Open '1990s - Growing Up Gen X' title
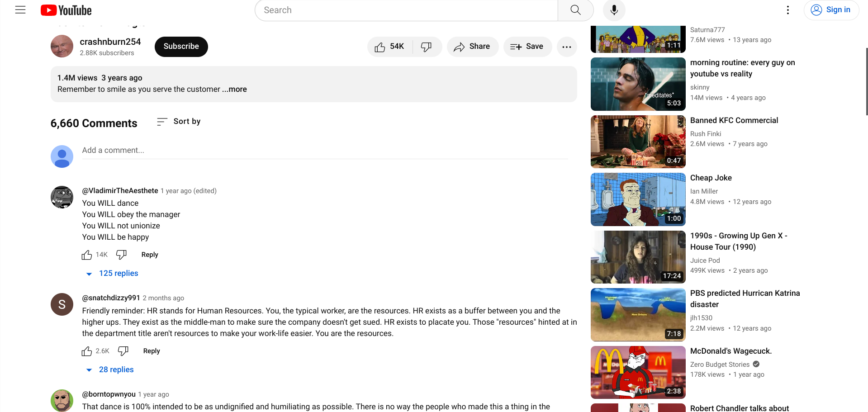868x412 pixels. (x=739, y=242)
